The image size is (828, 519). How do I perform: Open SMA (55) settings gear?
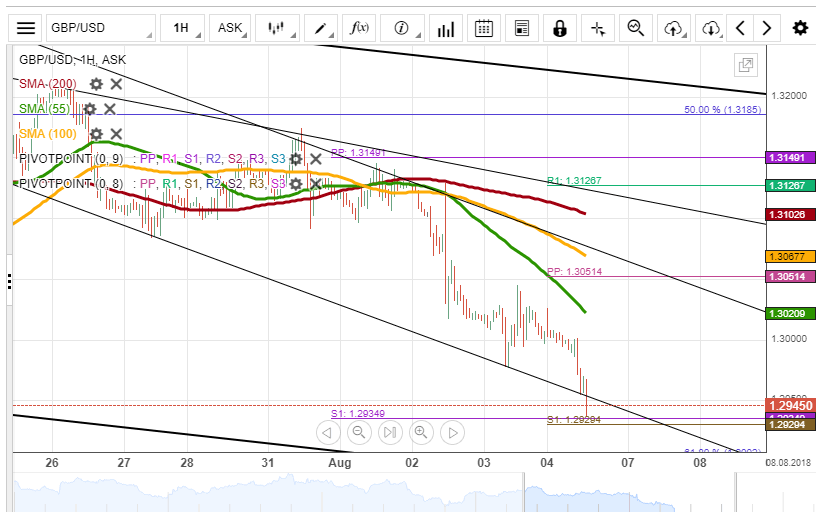90,109
